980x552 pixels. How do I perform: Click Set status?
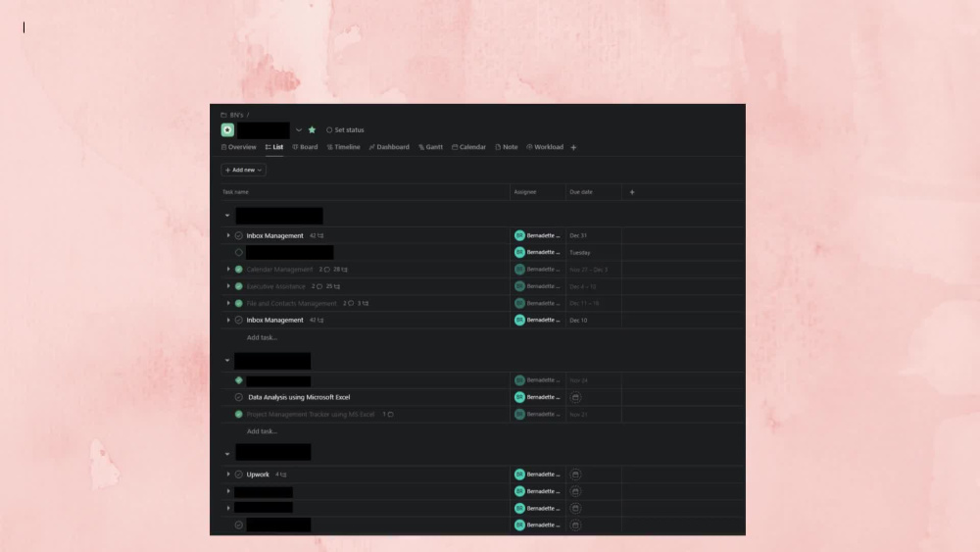click(345, 130)
